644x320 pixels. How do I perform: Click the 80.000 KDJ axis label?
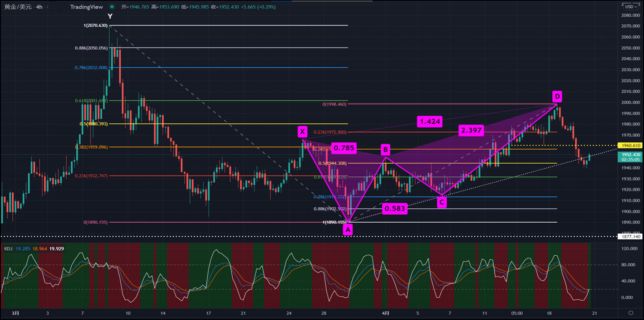click(627, 265)
